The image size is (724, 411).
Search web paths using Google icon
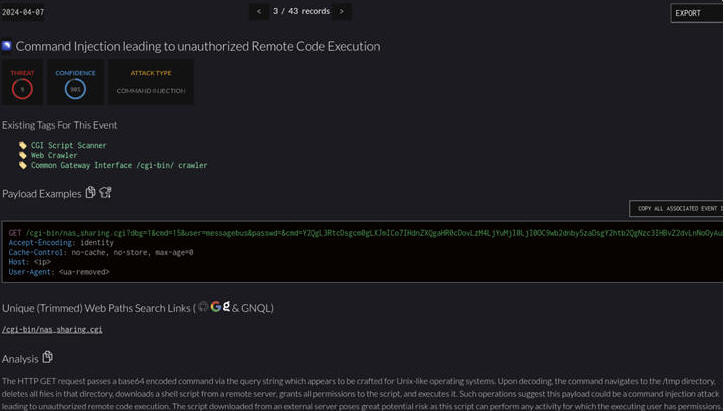click(216, 307)
